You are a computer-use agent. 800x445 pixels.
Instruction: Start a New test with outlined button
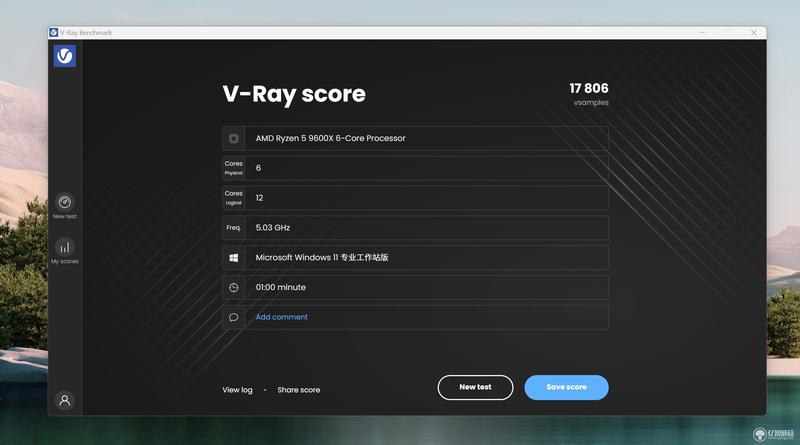[x=476, y=387]
